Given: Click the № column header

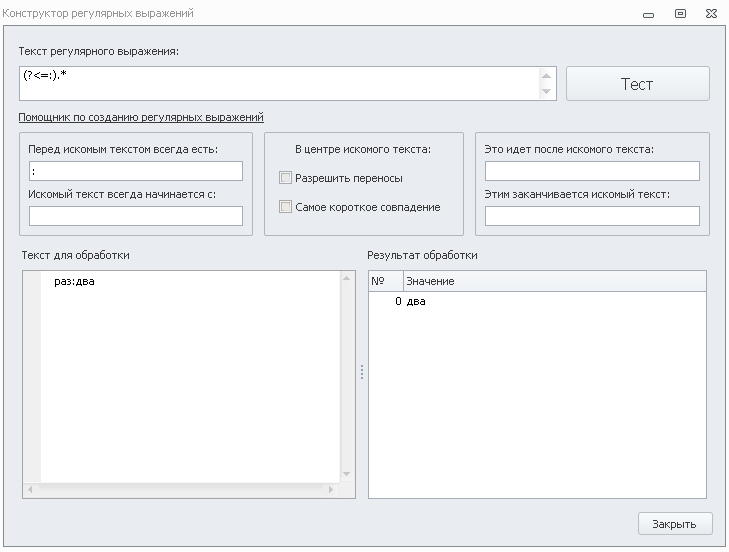Looking at the screenshot, I should pyautogui.click(x=386, y=281).
